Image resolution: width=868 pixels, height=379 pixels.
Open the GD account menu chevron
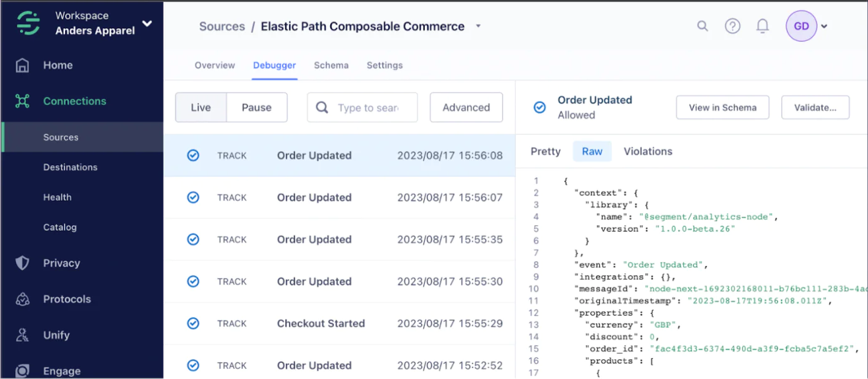tap(825, 26)
